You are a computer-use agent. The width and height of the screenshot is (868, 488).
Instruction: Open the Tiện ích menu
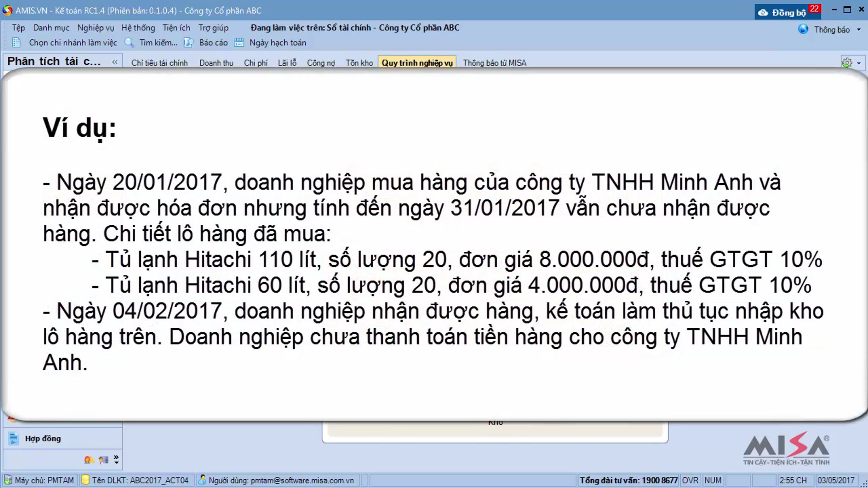176,28
